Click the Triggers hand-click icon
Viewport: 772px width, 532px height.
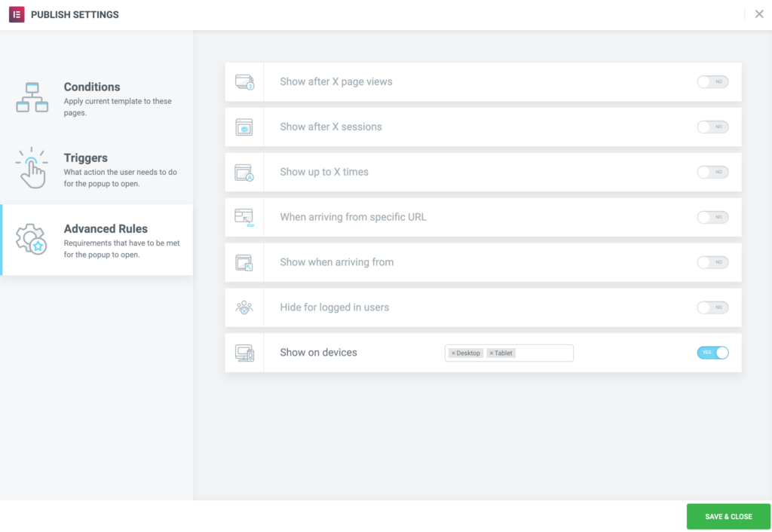tap(32, 167)
